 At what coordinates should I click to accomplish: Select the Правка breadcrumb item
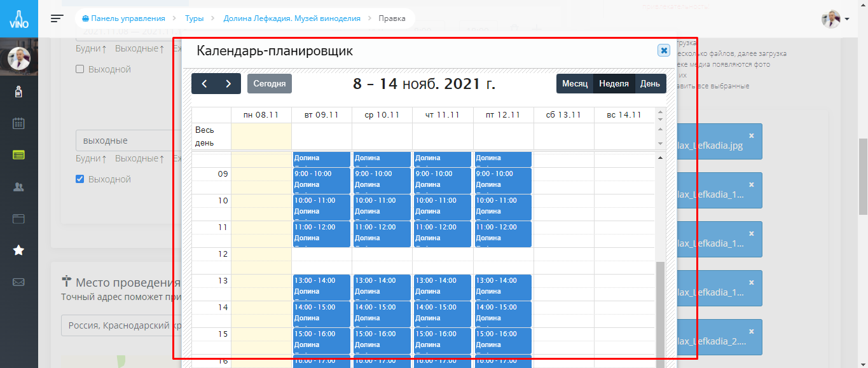pyautogui.click(x=392, y=18)
